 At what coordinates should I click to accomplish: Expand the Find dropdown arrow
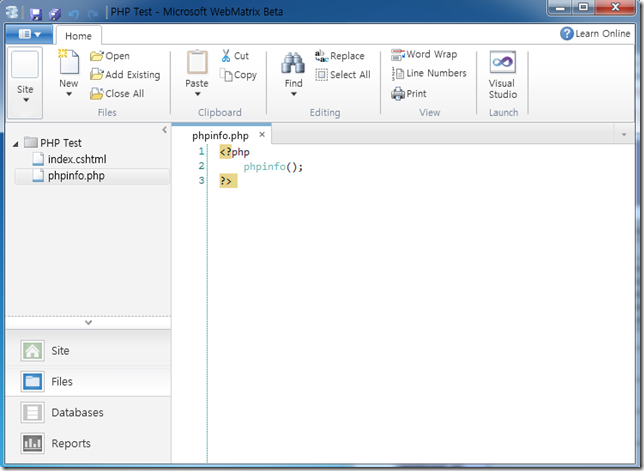294,94
